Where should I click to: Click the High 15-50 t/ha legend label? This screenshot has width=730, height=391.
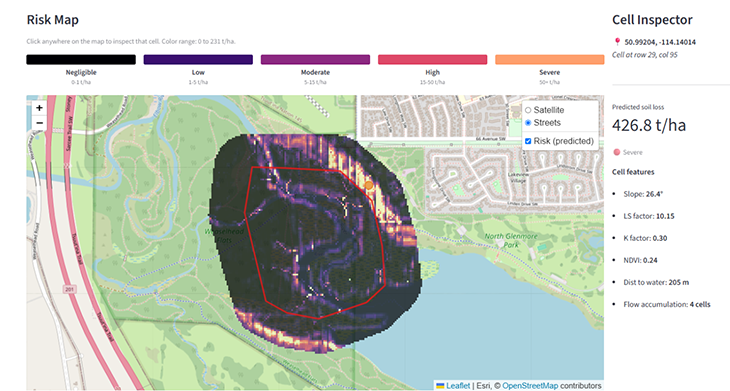(433, 77)
